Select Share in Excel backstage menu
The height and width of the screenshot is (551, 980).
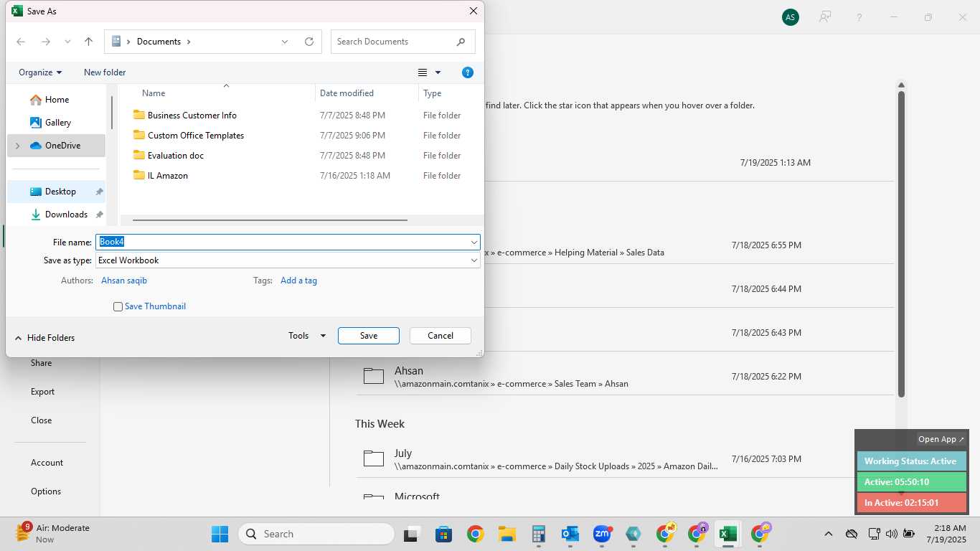(42, 363)
